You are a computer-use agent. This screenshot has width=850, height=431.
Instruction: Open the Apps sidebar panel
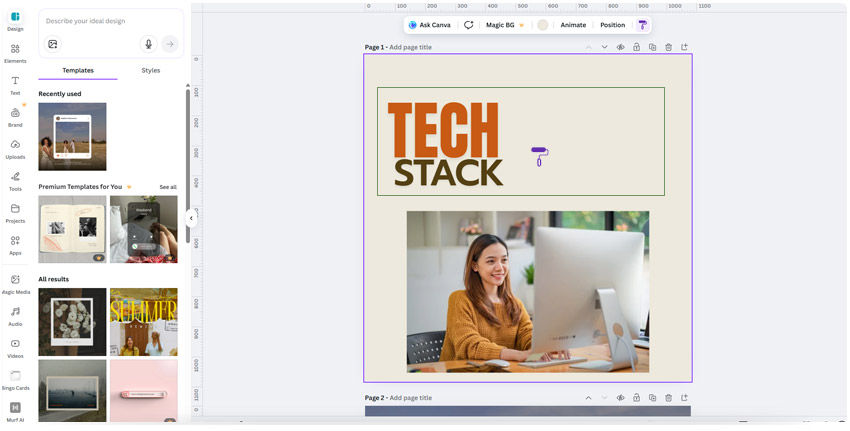[15, 245]
